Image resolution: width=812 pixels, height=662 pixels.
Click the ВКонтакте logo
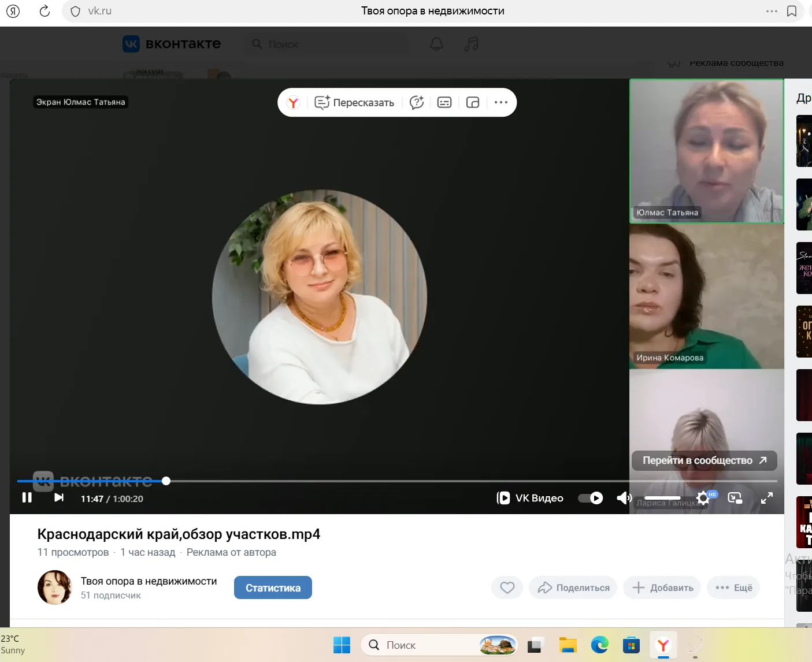pos(172,44)
